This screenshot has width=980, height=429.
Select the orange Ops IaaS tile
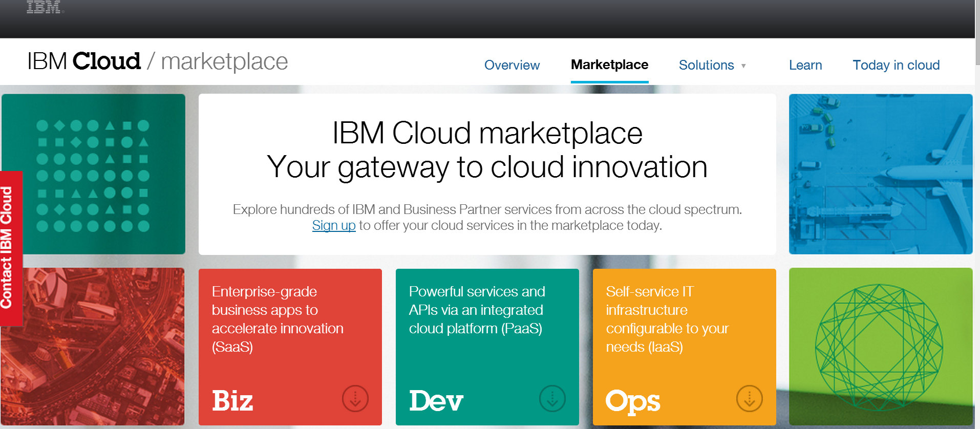click(x=684, y=347)
